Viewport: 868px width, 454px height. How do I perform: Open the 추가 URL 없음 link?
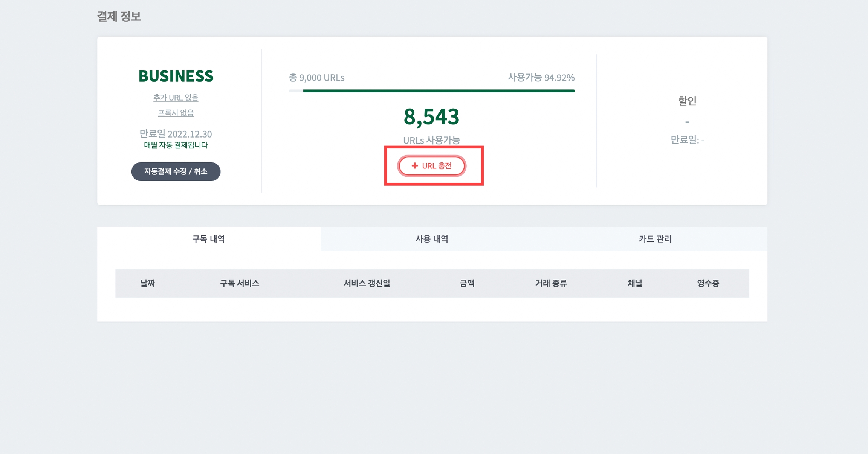[176, 98]
